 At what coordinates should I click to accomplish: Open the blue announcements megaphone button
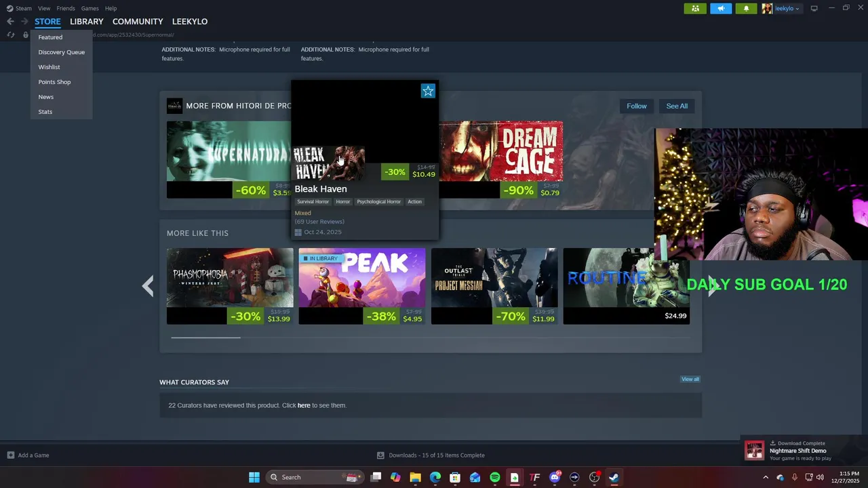coord(721,8)
